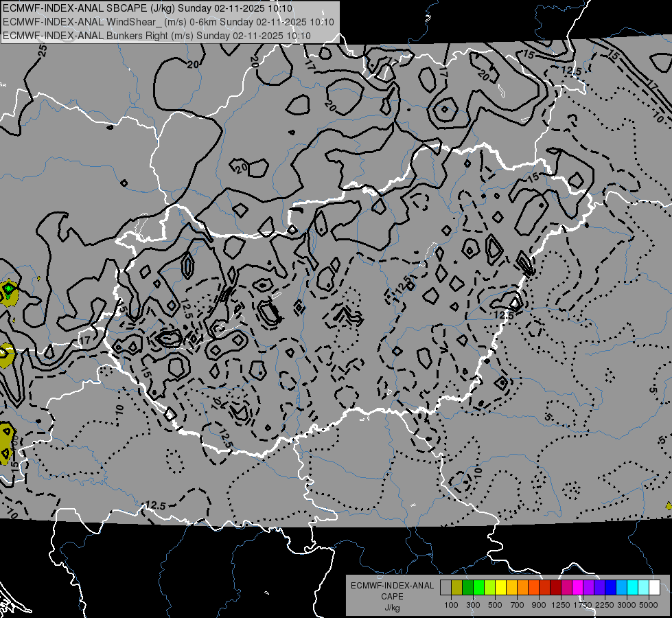Pick the dark maroon red legend swatch
672x618 pixels.
(556, 588)
